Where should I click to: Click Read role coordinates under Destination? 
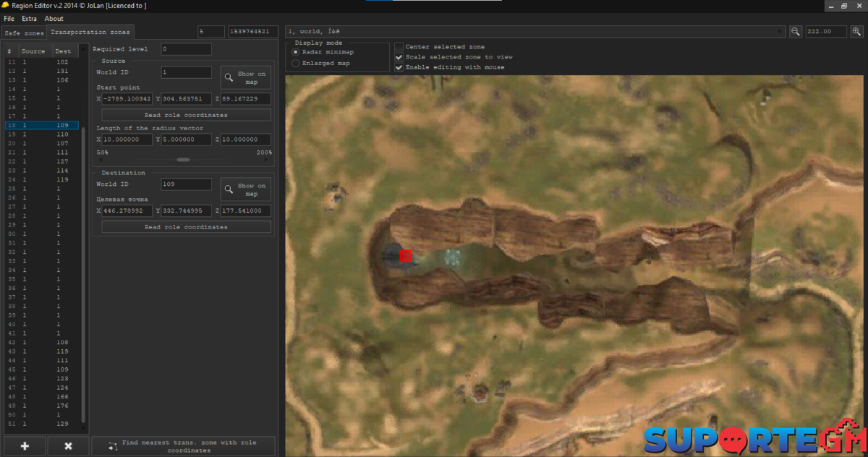(x=186, y=227)
